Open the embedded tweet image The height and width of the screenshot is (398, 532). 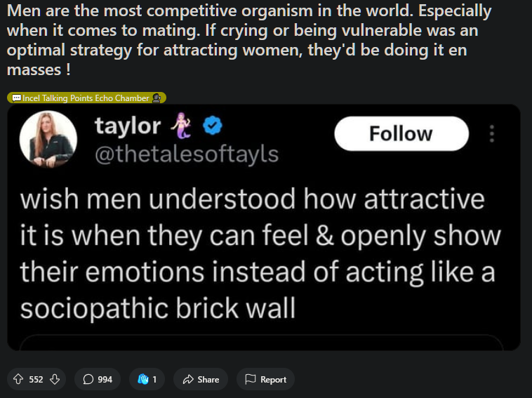tap(264, 227)
